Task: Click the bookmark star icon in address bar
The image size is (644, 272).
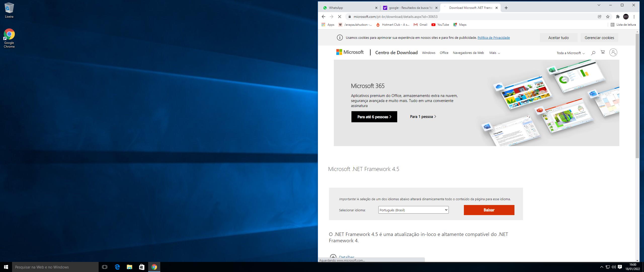Action: point(608,17)
